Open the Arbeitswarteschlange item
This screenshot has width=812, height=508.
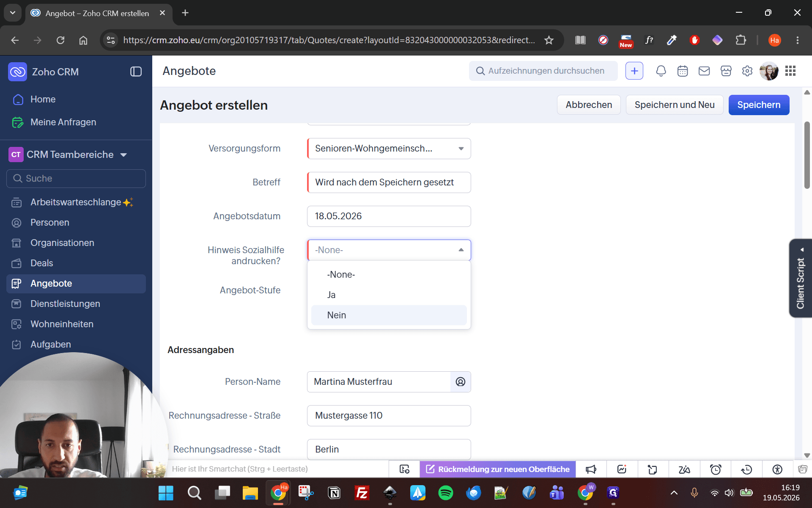(x=76, y=202)
